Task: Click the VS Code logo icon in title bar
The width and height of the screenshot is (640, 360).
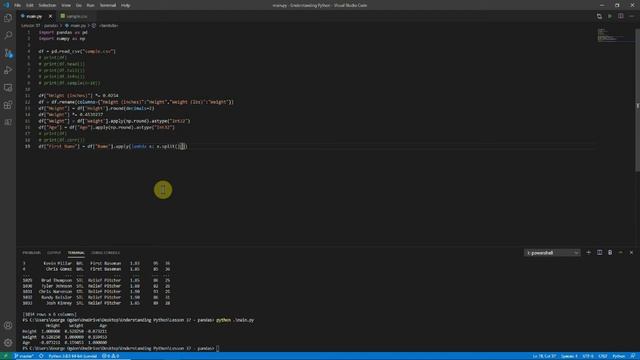Action: (x=6, y=5)
